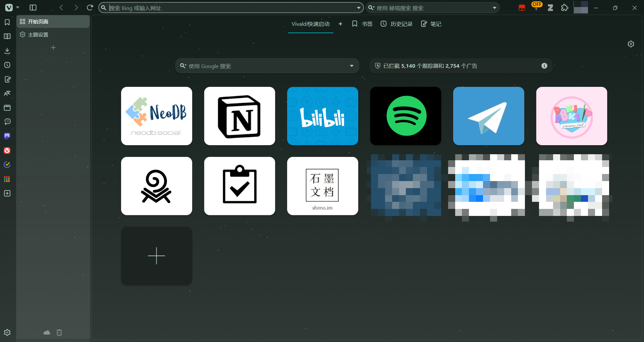Viewport: 644px width, 342px height.
Task: Open the Spotify speed dial
Action: click(406, 116)
